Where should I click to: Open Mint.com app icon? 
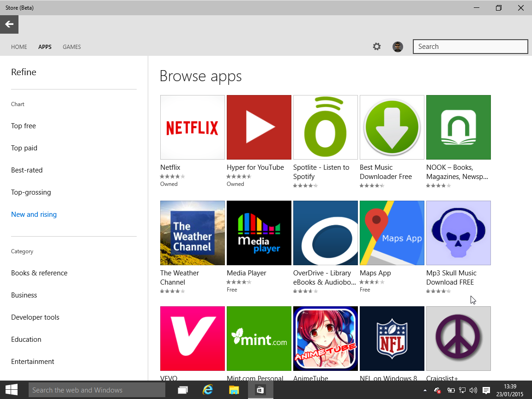coord(259,338)
